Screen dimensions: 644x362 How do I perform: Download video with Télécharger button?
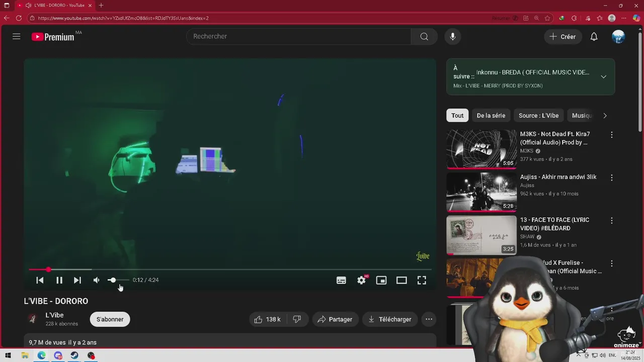(x=390, y=319)
